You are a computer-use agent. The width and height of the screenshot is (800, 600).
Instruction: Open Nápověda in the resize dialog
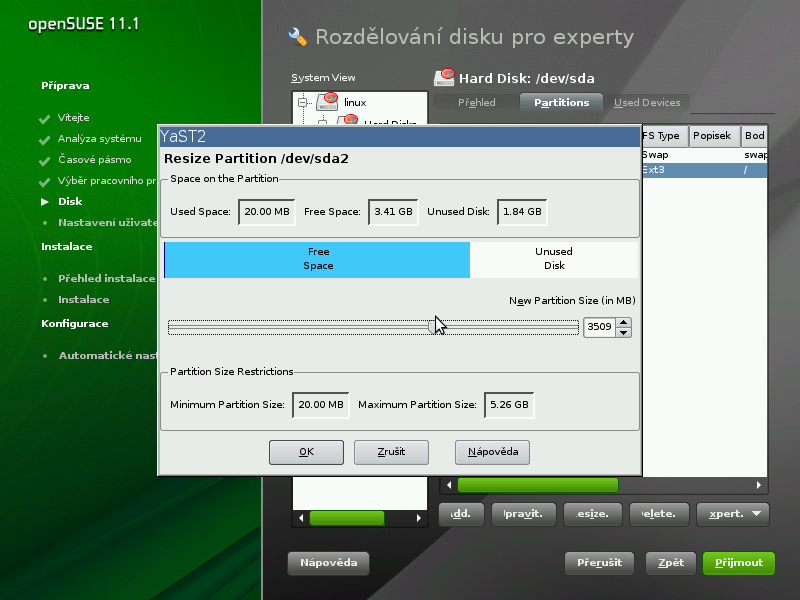(492, 452)
